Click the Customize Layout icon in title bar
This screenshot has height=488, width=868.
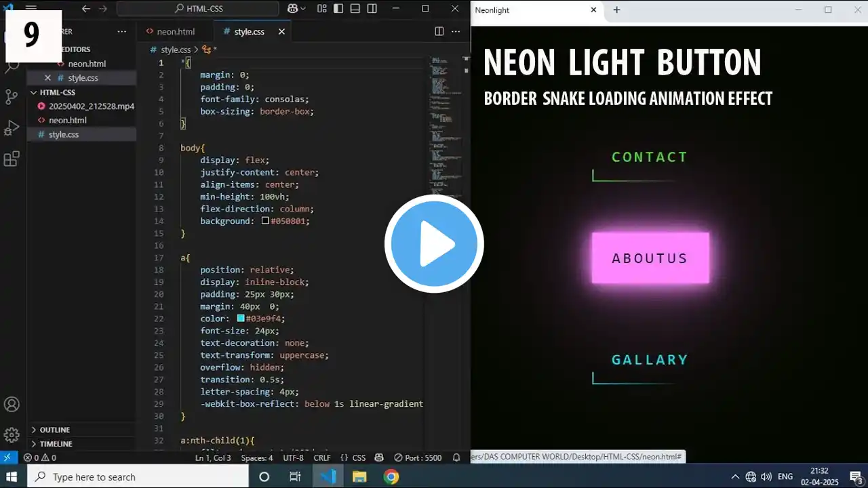(x=322, y=9)
